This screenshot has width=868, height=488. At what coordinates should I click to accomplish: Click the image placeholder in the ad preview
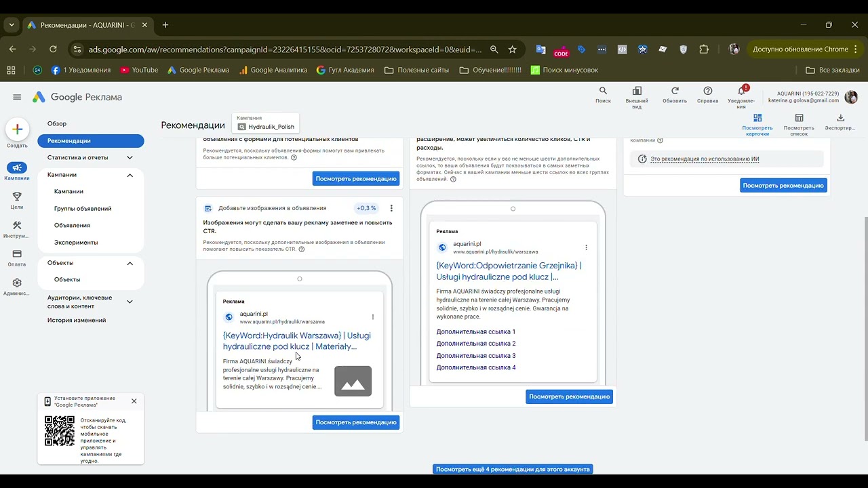coord(353,381)
